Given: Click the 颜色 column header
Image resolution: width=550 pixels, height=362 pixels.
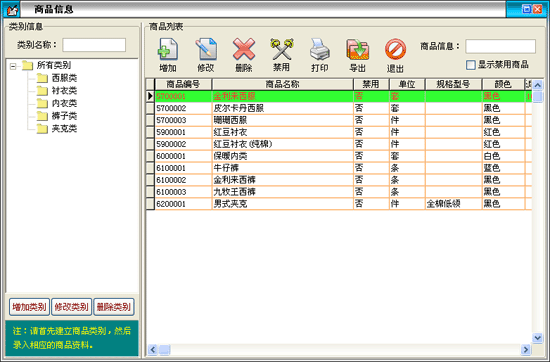Looking at the screenshot, I should (503, 84).
